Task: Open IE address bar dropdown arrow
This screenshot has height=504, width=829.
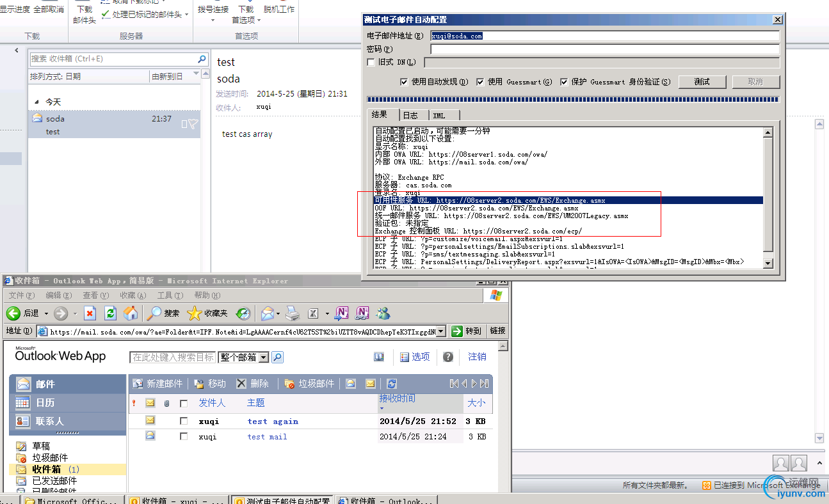Action: [441, 331]
